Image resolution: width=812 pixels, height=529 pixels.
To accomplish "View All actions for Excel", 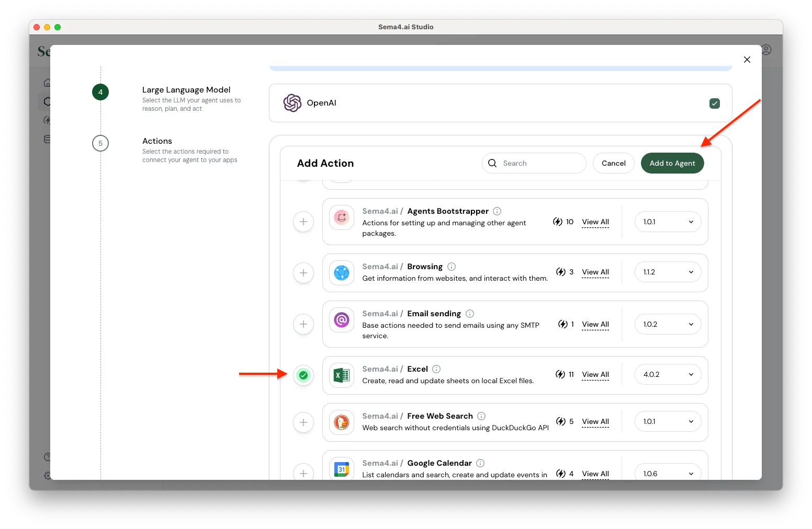I will 595,374.
